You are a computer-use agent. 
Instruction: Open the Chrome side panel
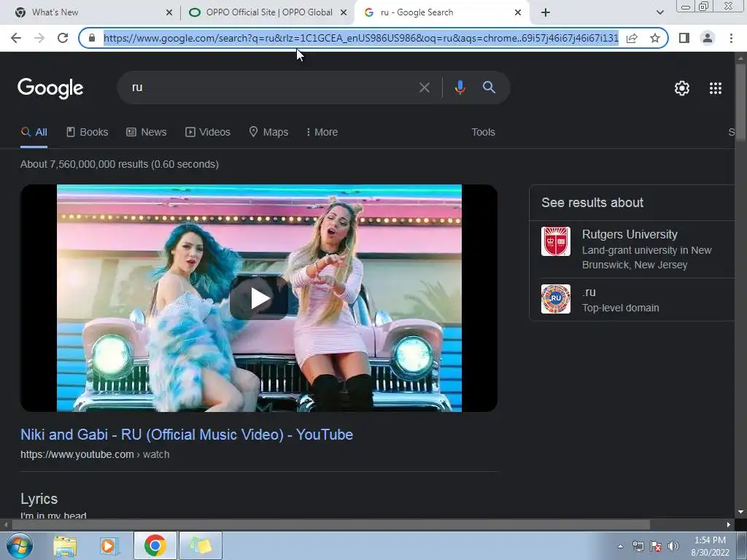pyautogui.click(x=684, y=38)
